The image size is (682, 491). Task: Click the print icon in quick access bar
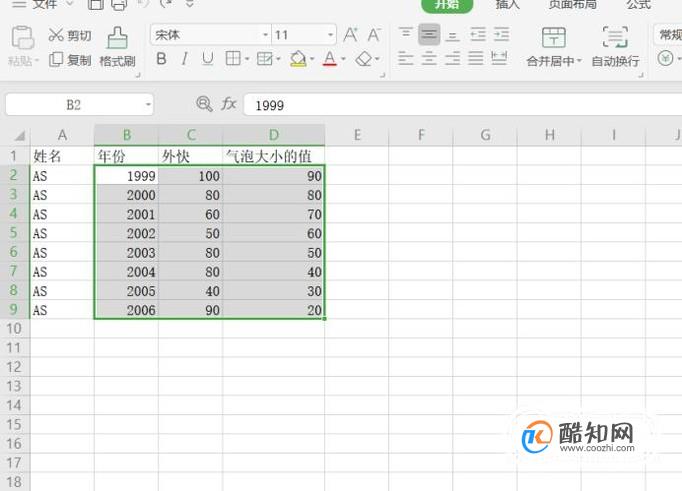click(119, 4)
